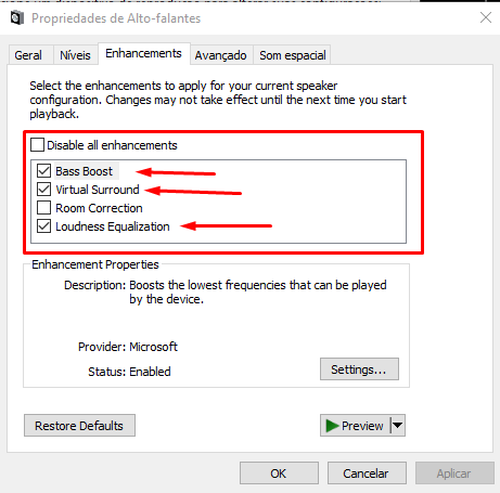Open the Som espacial tab

(293, 55)
